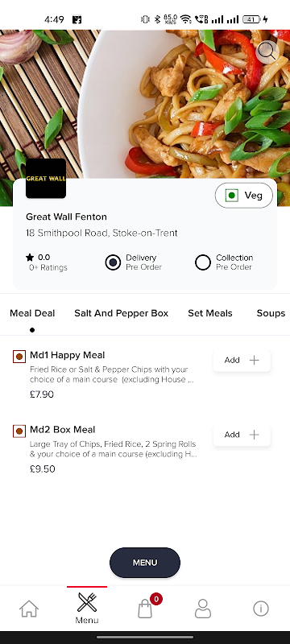Open the search magnifier icon
This screenshot has height=644, width=290.
click(267, 52)
